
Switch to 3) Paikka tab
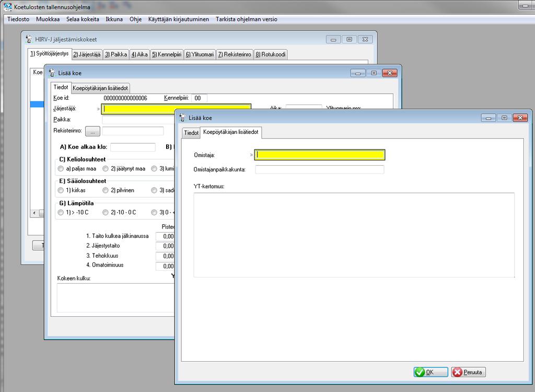coord(115,54)
